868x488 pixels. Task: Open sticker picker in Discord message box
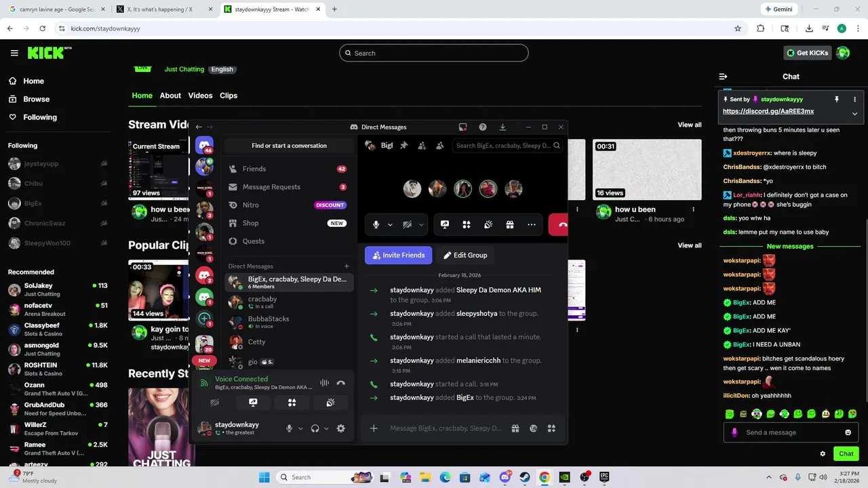tap(533, 428)
